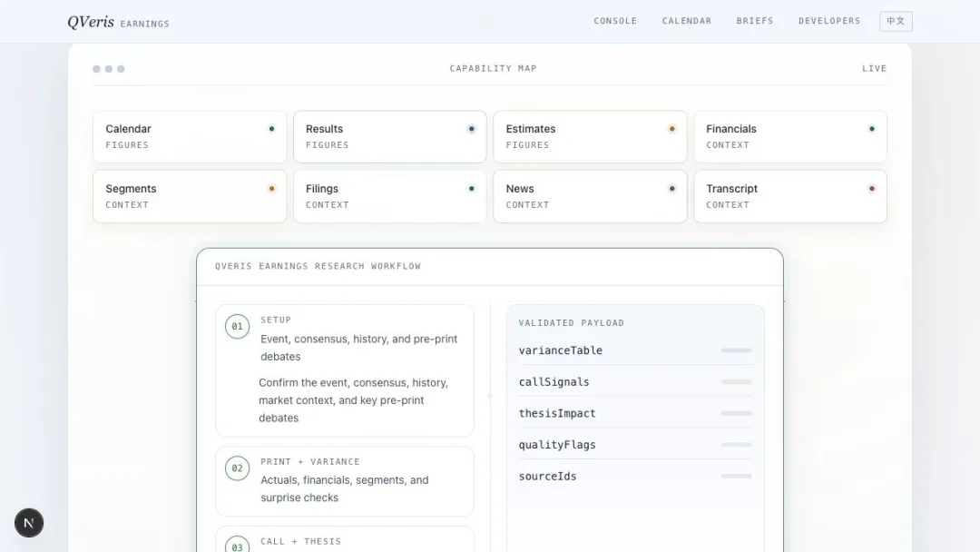Select the Transcript Context capability card
Viewport: 980px width, 552px height.
790,196
